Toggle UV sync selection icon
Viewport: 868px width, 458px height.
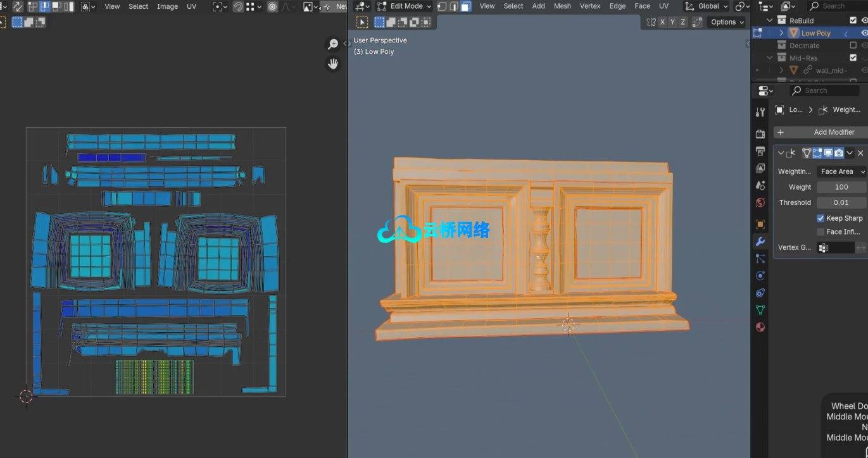coord(17,6)
